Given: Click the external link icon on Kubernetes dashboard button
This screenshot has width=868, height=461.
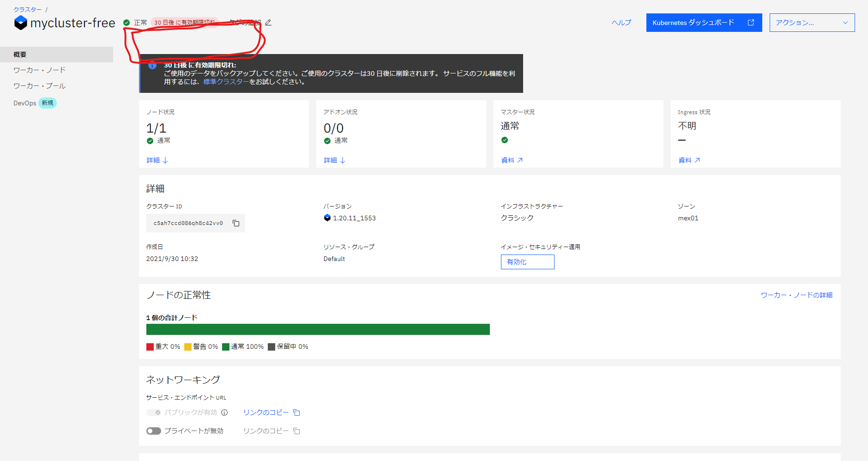Looking at the screenshot, I should coord(751,23).
